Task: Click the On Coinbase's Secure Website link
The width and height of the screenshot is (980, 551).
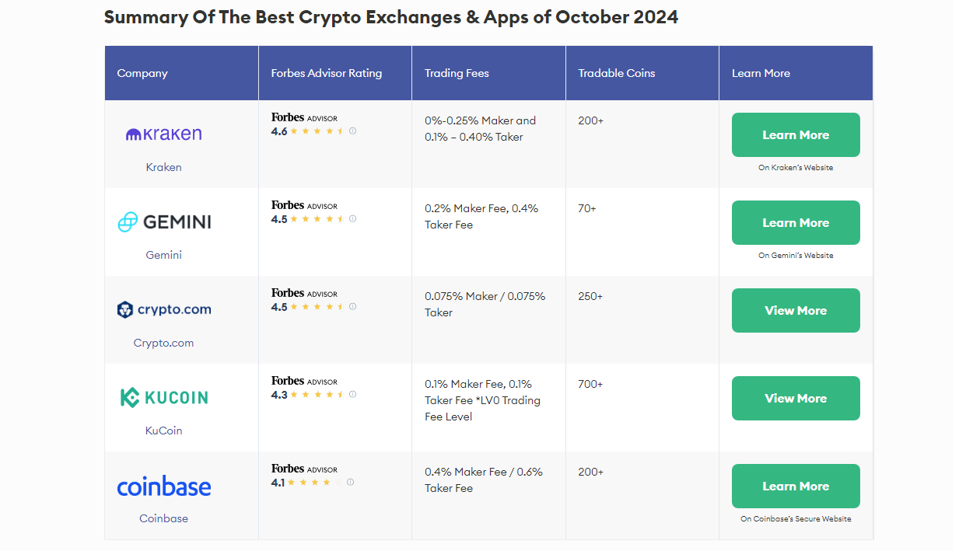Action: [796, 518]
